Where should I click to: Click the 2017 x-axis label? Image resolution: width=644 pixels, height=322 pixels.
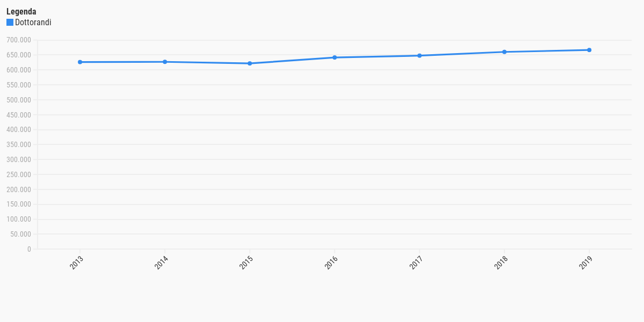[416, 262]
